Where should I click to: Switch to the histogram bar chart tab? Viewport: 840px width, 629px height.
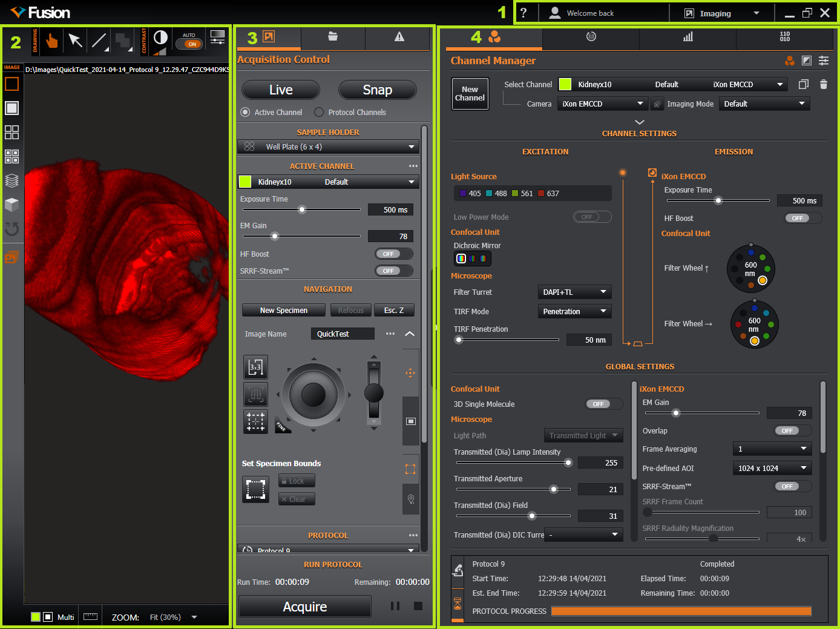coord(687,38)
